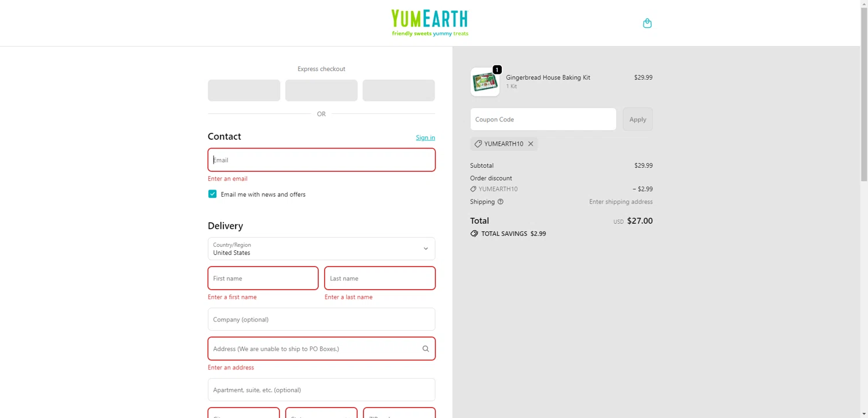
Task: Click the 'Enter an email' error text
Action: point(227,179)
